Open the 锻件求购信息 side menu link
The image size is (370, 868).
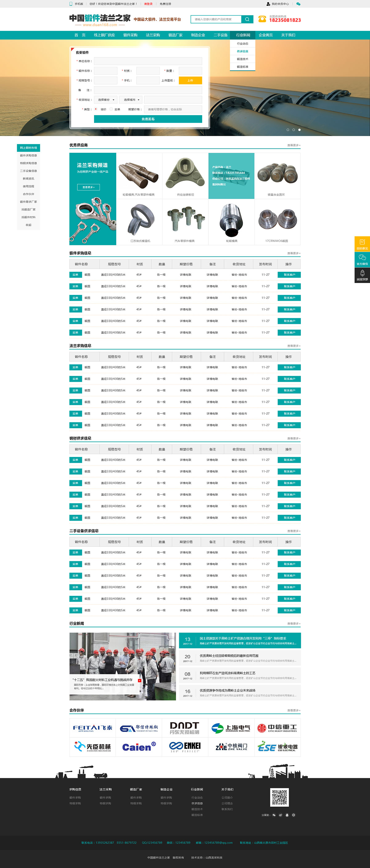(29, 155)
